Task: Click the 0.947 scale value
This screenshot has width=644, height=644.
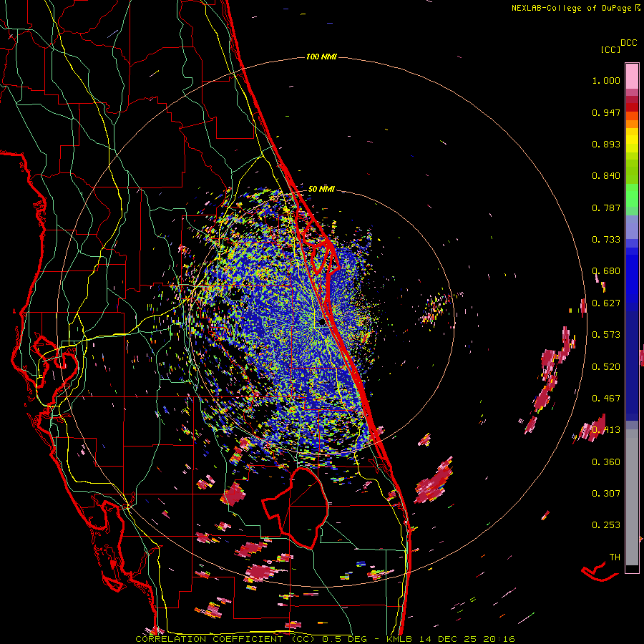Action: (606, 112)
